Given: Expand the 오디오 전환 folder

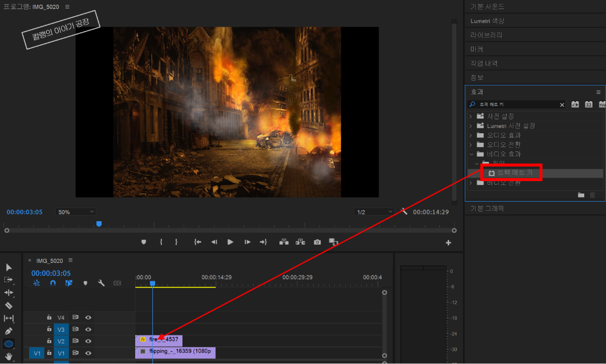Looking at the screenshot, I should (470, 145).
